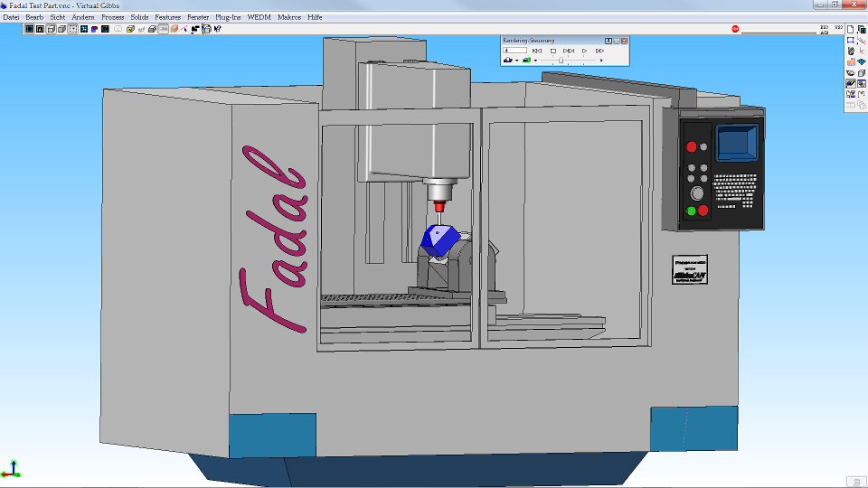
Task: Collapse the Rendering-Steuerung panel
Action: point(616,41)
